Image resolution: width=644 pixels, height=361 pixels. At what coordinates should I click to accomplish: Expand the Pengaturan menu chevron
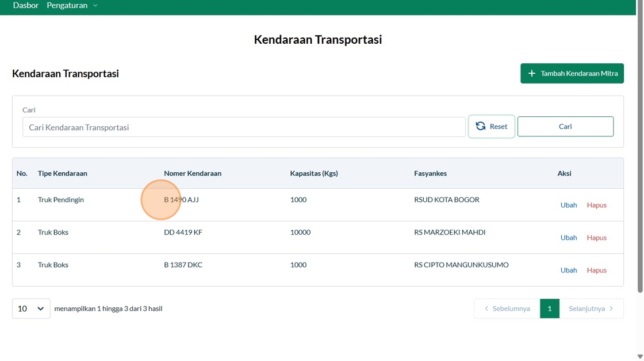pyautogui.click(x=95, y=6)
